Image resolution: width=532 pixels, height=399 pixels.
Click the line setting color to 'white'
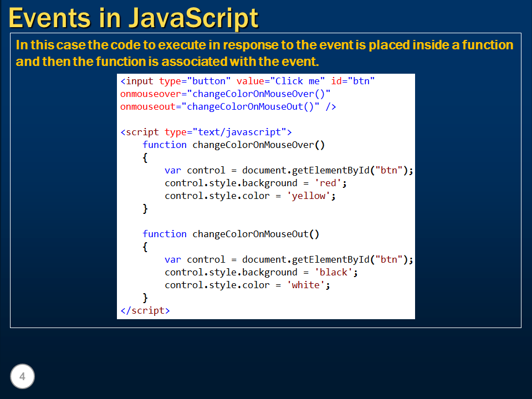coord(247,285)
